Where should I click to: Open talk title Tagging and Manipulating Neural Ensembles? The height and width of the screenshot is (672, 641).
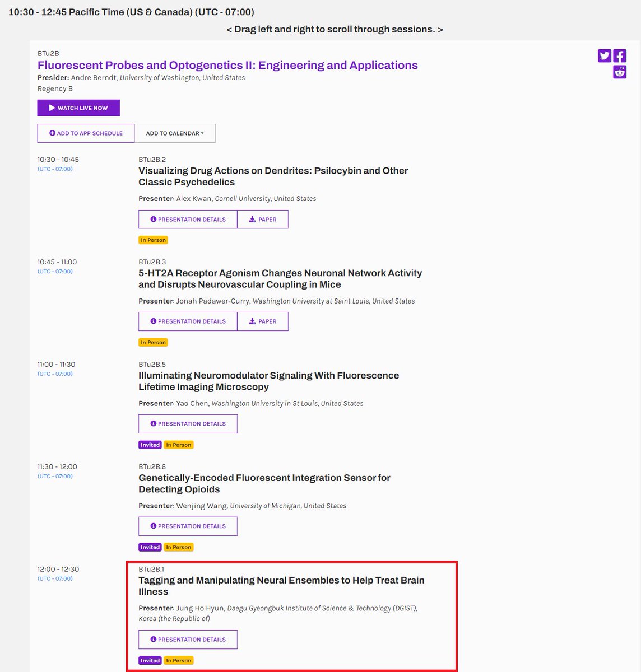(x=281, y=586)
